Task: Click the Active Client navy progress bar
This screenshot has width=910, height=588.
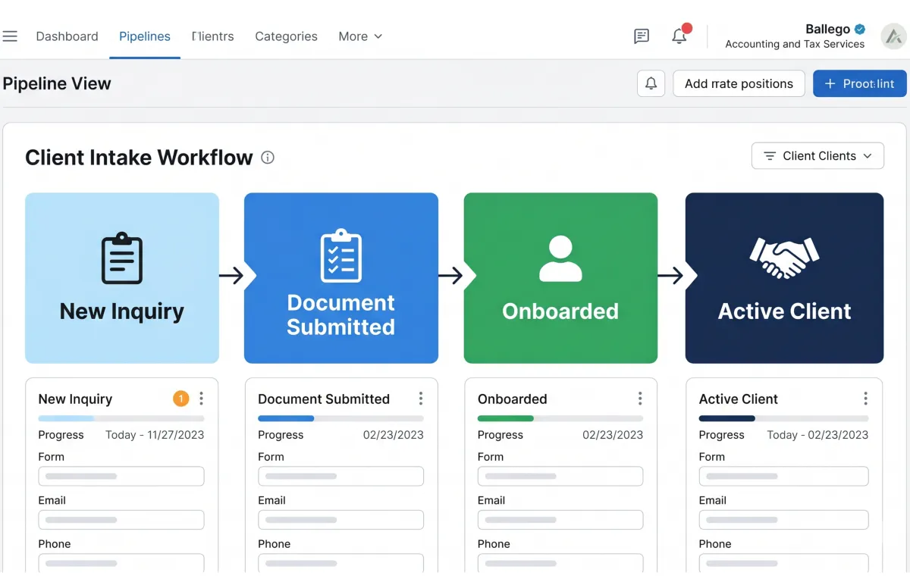Action: point(783,418)
